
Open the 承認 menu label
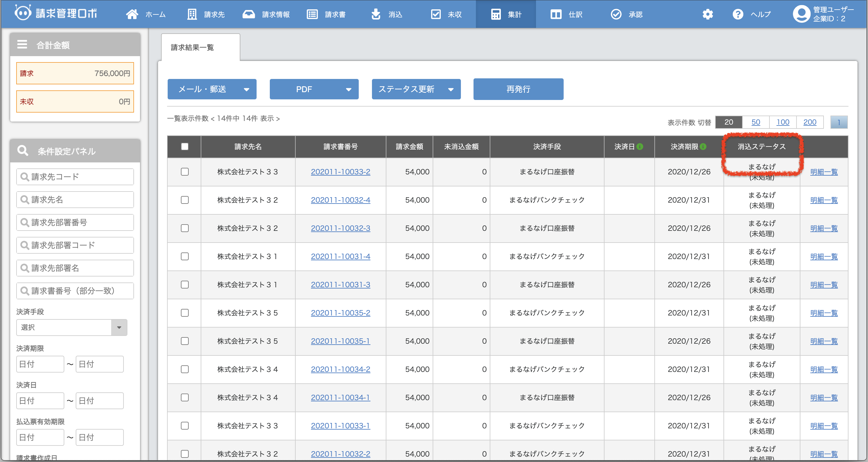(635, 14)
